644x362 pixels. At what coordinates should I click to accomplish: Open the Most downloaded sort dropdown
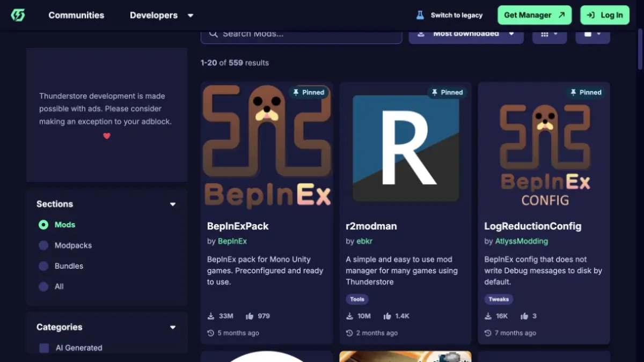[x=466, y=36]
